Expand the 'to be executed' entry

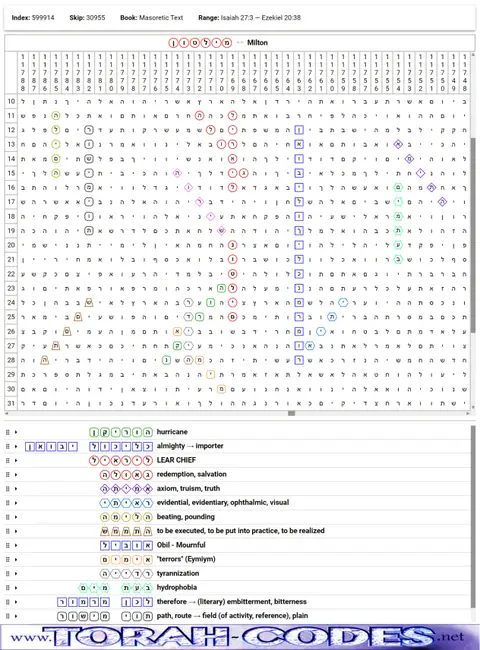pyautogui.click(x=16, y=531)
